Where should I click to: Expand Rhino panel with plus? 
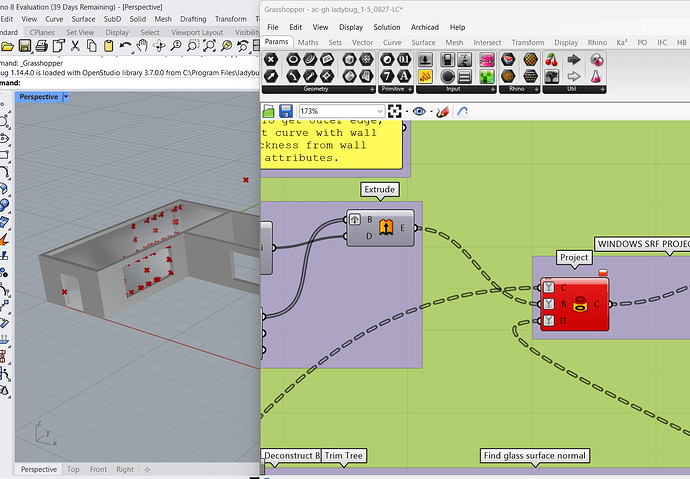536,89
